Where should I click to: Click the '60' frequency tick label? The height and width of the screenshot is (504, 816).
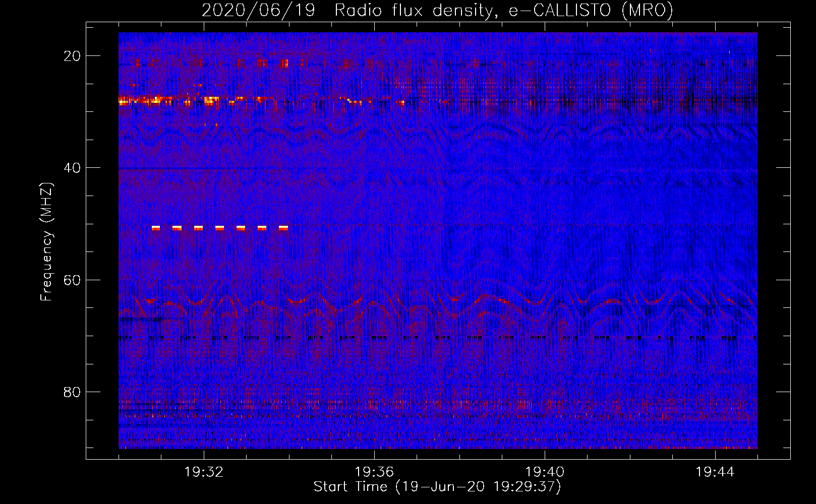pos(73,280)
